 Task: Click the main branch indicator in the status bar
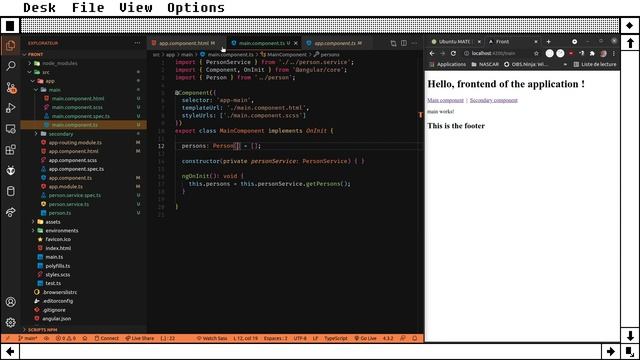click(x=28, y=338)
